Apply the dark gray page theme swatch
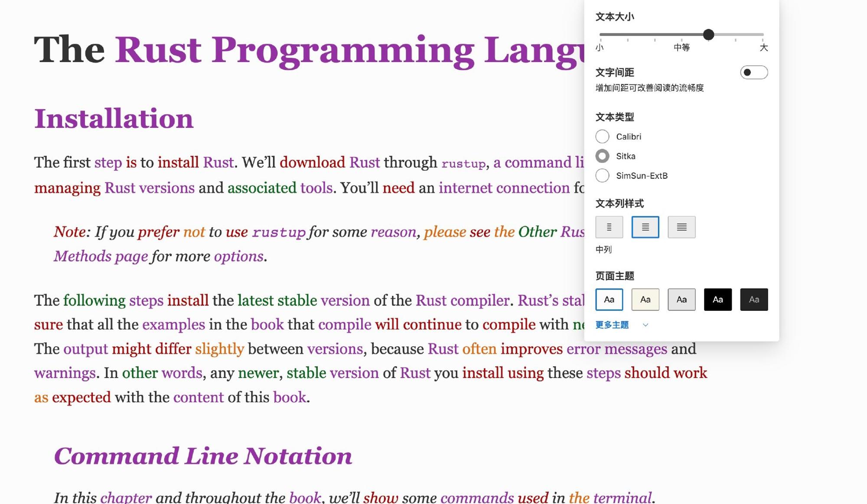The width and height of the screenshot is (867, 504). tap(754, 299)
